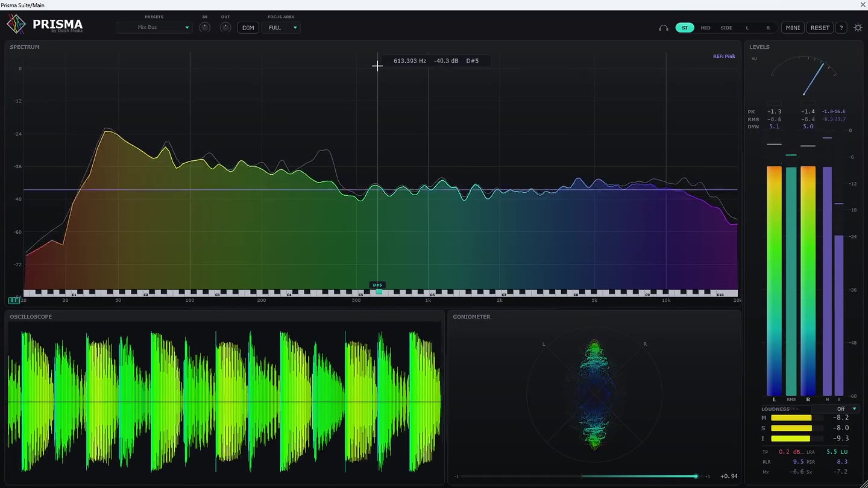Click the GONIOMETER panel title

(471, 317)
